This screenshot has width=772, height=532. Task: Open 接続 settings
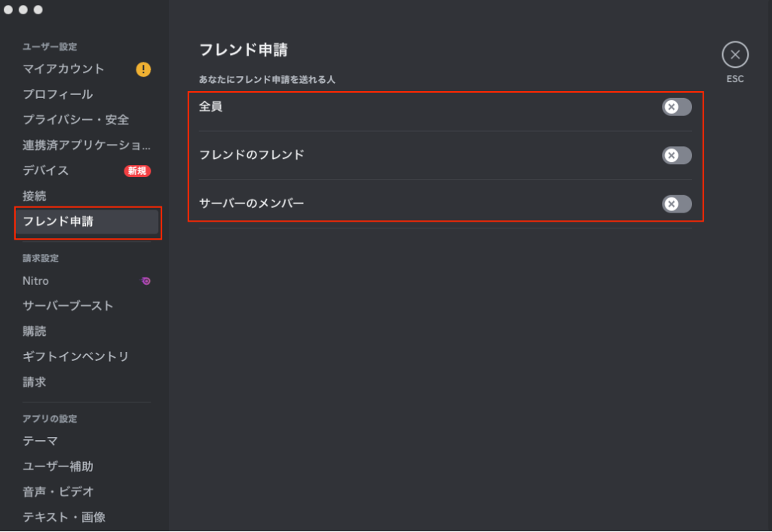click(x=35, y=196)
